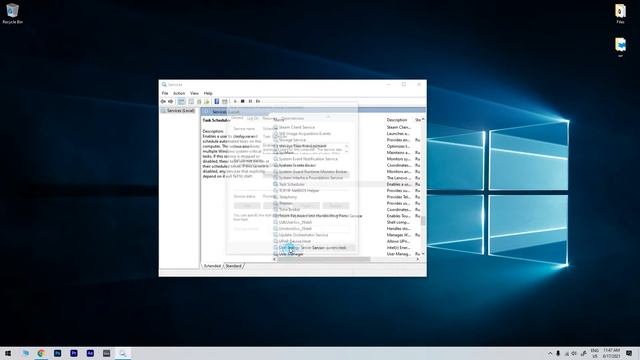Toggle the Show/Hide Console Tree toolbar icon
This screenshot has height=360, width=640.
click(x=181, y=101)
